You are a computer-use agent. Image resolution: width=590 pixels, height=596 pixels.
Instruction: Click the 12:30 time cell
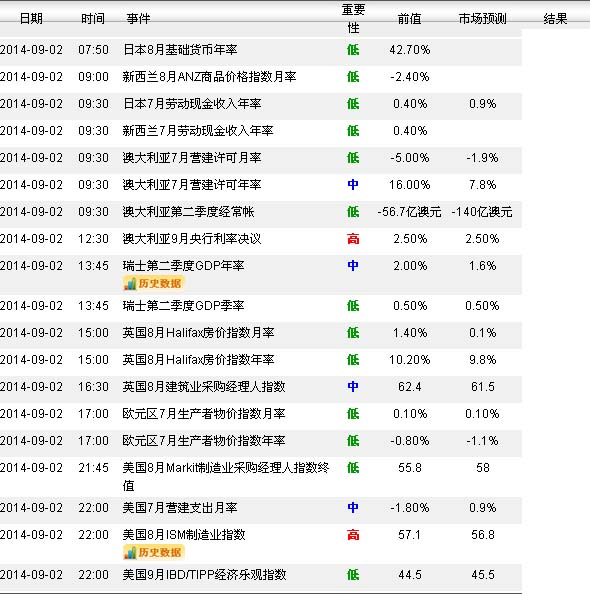tap(93, 239)
